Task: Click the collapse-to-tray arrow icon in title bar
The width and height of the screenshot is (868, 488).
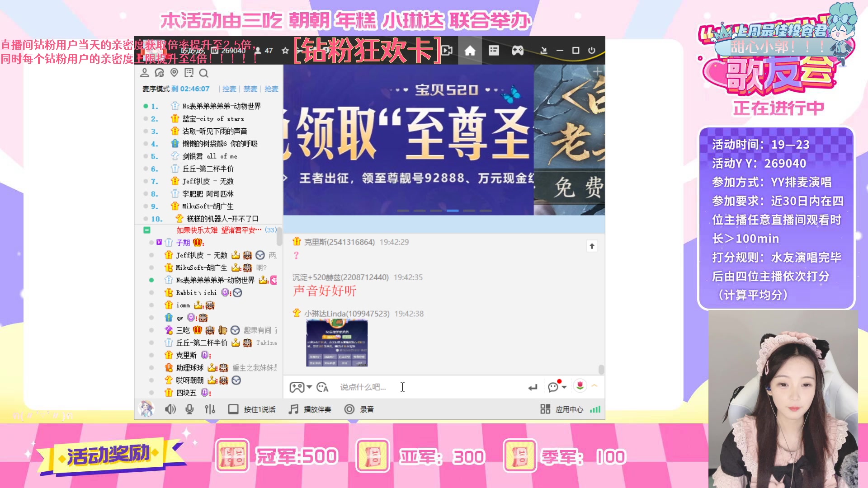Action: coord(544,51)
